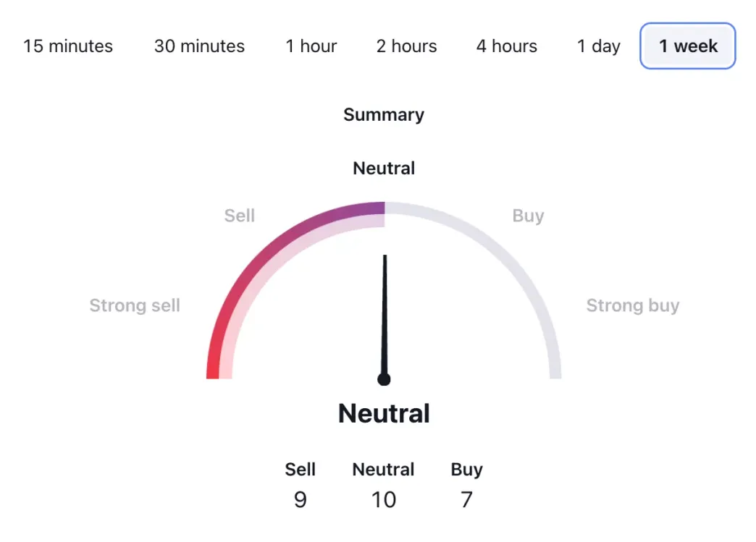The image size is (756, 542).
Task: Click the Buy label on the gauge
Action: (x=528, y=215)
